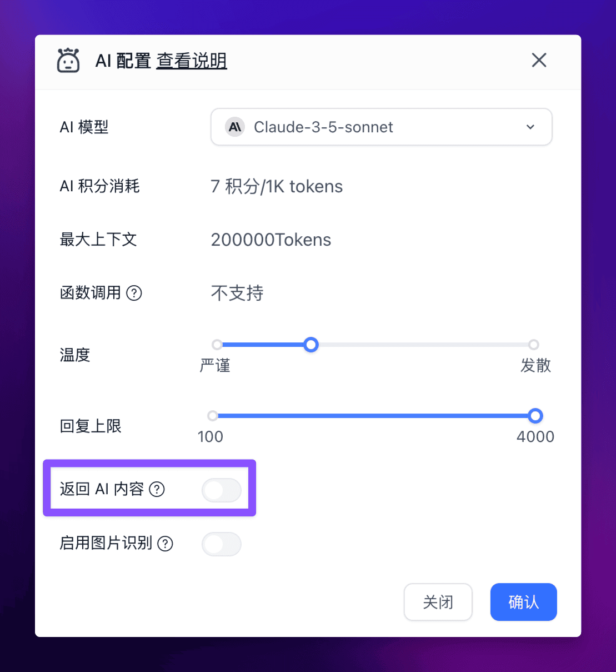Screen dimensions: 616x672
Task: Click the 回复上限 slider handle at 4000
Action: (535, 416)
